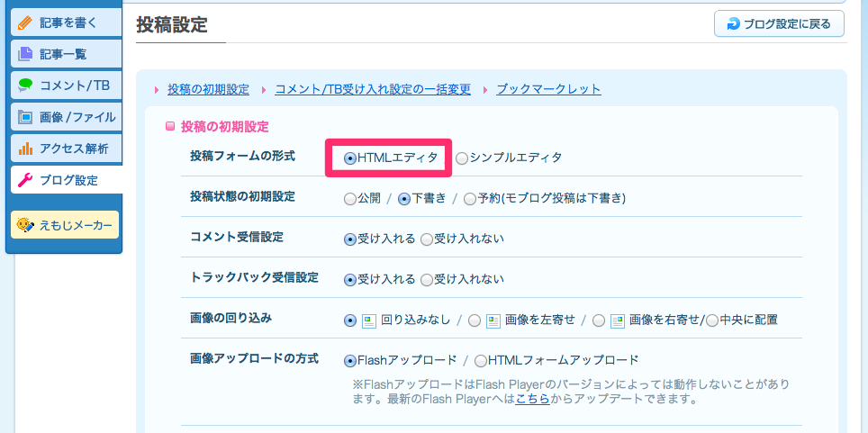The width and height of the screenshot is (868, 433).
Task: Click the wrench icon for ブログ設定
Action: [x=25, y=180]
